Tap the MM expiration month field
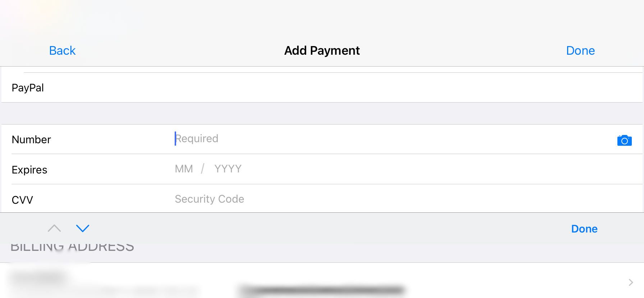This screenshot has width=644, height=298. 184,169
